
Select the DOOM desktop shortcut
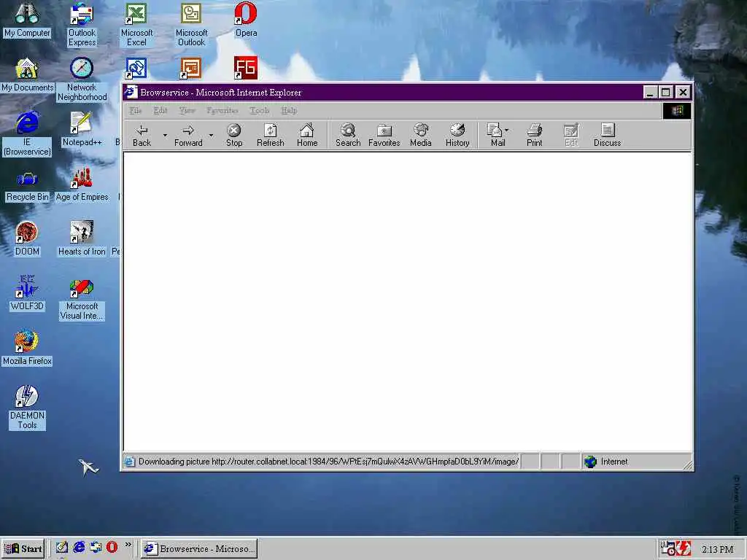pyautogui.click(x=27, y=239)
